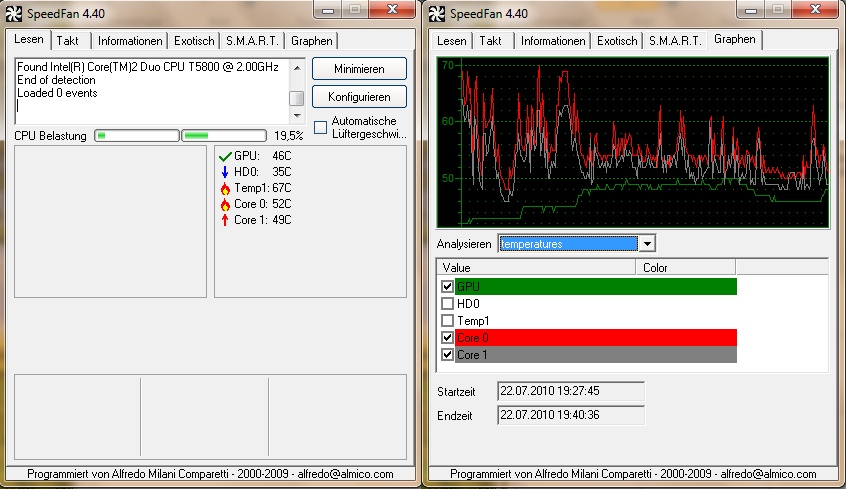
Task: Click the Value column header
Action: coord(536,268)
